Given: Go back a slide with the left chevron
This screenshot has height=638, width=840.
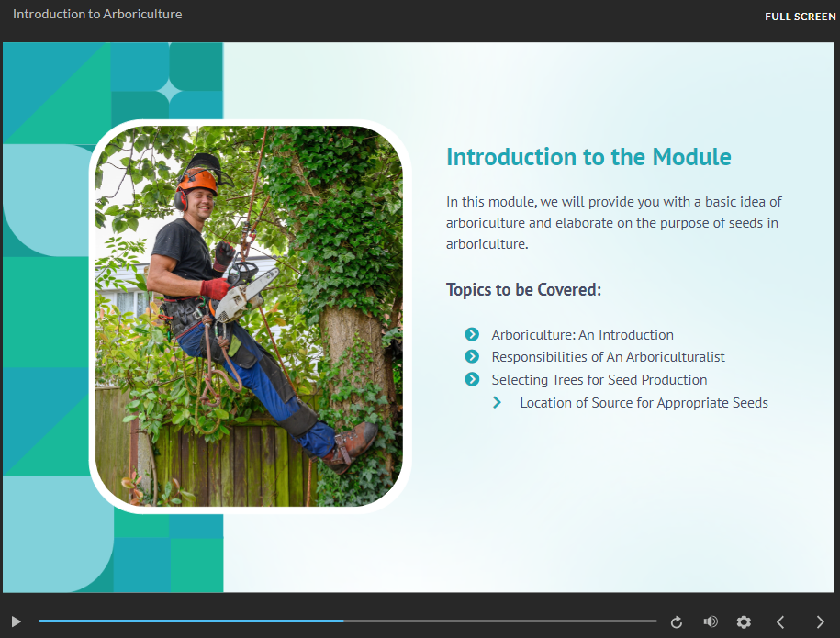Looking at the screenshot, I should 781,621.
